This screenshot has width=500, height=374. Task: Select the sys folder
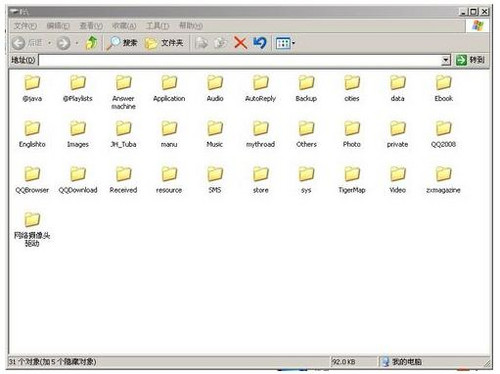coord(306,180)
